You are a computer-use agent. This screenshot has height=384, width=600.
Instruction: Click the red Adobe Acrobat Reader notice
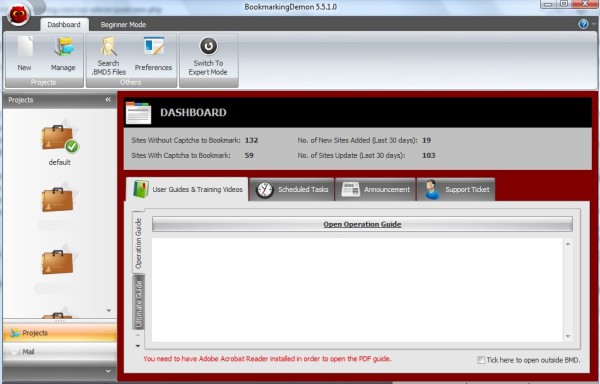pos(267,359)
